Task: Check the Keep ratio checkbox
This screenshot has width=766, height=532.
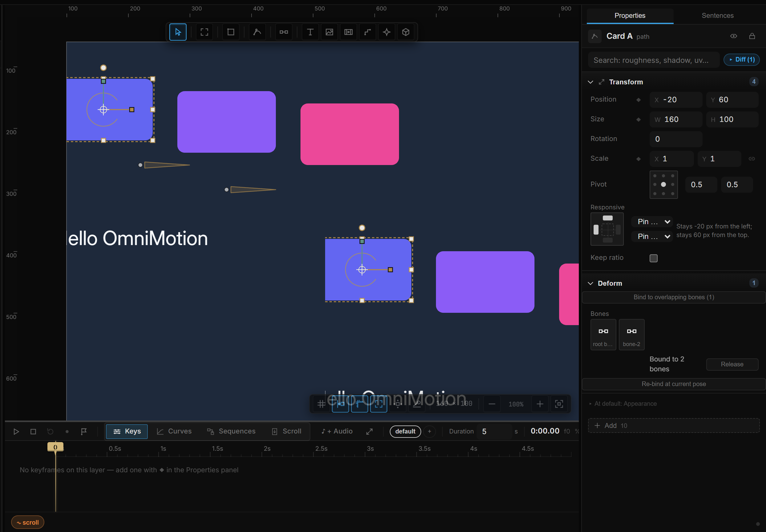Action: (653, 258)
